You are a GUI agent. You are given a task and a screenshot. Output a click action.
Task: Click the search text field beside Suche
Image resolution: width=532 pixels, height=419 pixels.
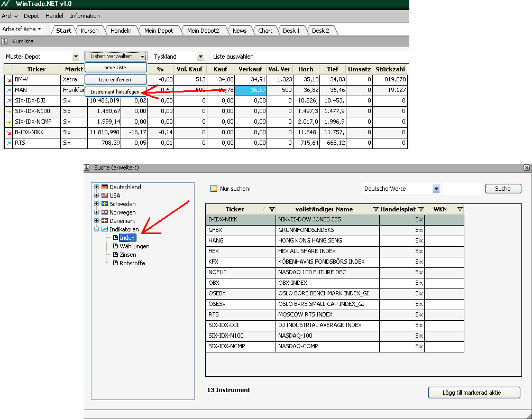click(462, 189)
